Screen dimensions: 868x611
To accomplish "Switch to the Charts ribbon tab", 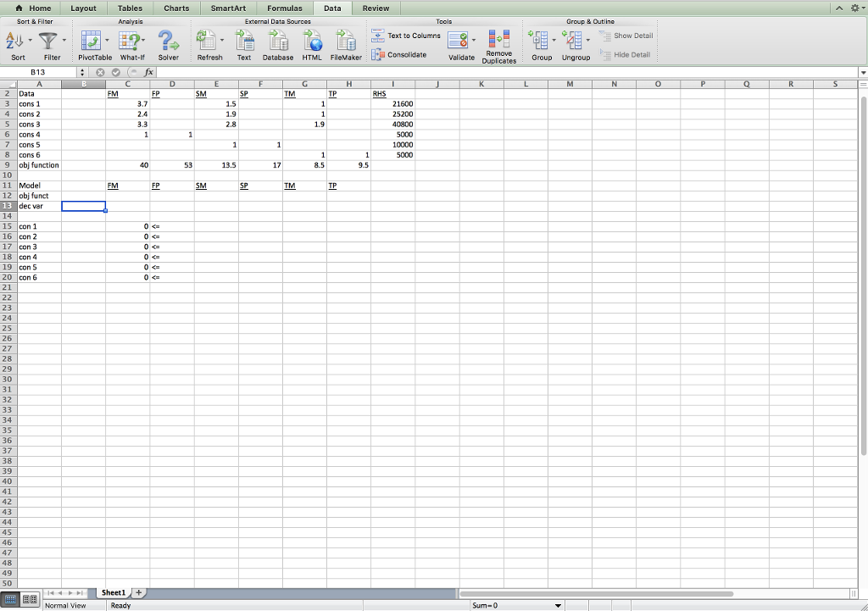I will pos(175,8).
